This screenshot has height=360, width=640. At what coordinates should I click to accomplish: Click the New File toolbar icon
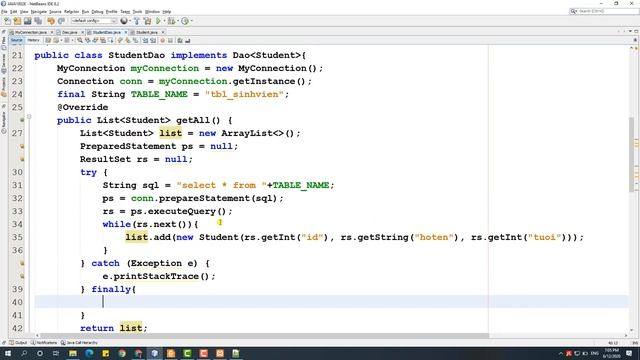7,21
